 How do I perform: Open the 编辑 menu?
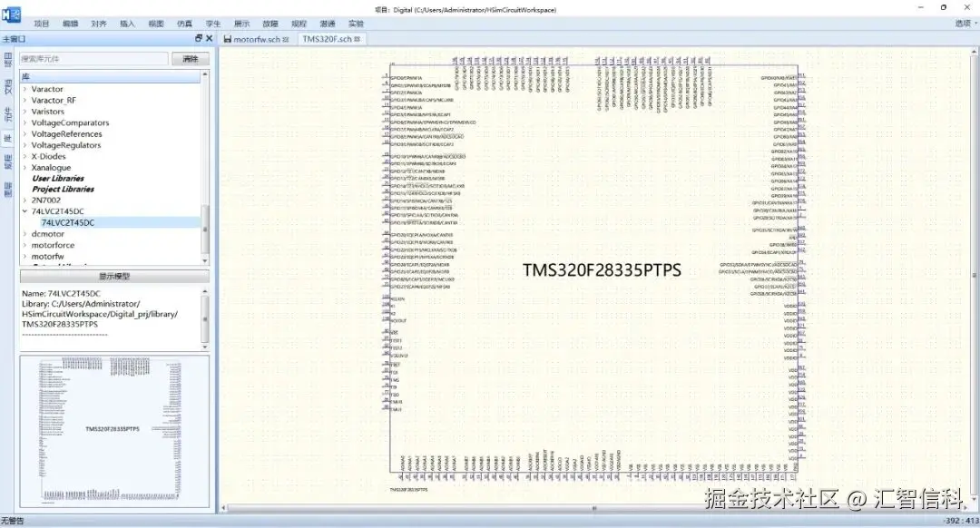[71, 24]
